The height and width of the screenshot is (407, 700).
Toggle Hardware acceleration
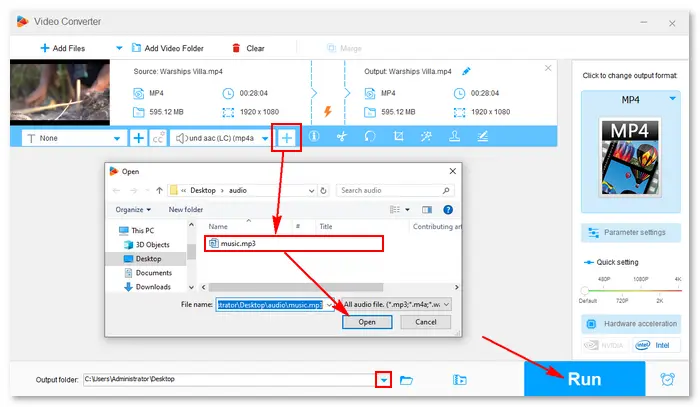[630, 324]
